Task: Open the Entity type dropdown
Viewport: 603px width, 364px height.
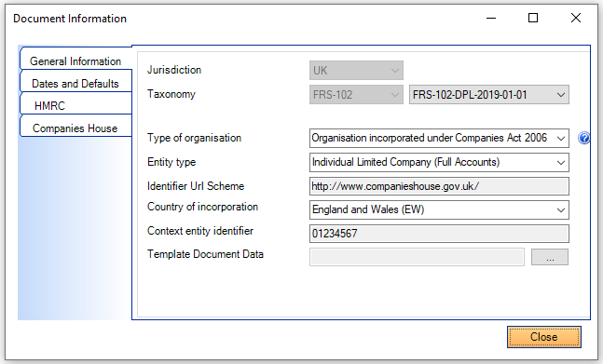Action: 439,162
